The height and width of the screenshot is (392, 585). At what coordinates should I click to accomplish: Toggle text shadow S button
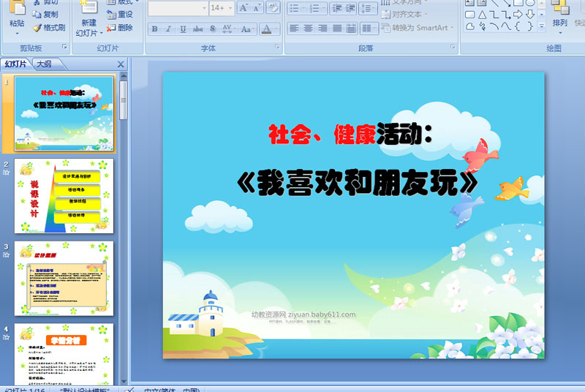click(x=212, y=29)
